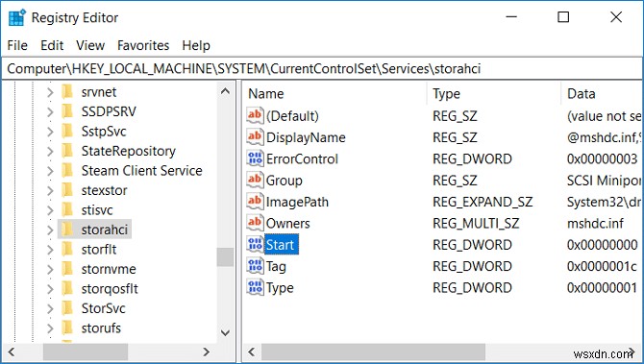Image resolution: width=644 pixels, height=364 pixels.
Task: Click the tree pane scroll right arrow
Action: 207,352
